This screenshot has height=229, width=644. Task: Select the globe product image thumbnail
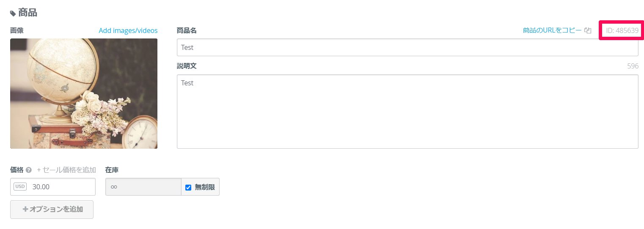click(x=84, y=93)
